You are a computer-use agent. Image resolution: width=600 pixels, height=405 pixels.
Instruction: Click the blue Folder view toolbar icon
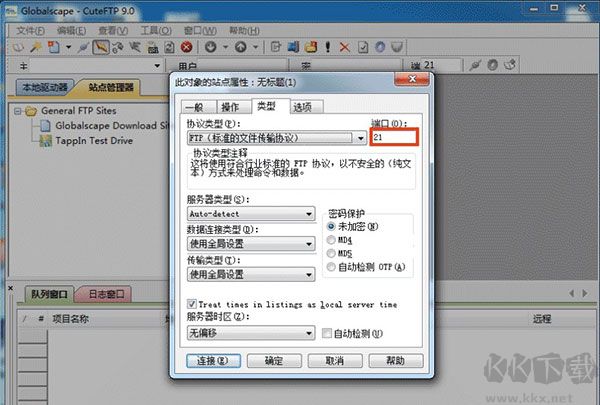tap(293, 47)
